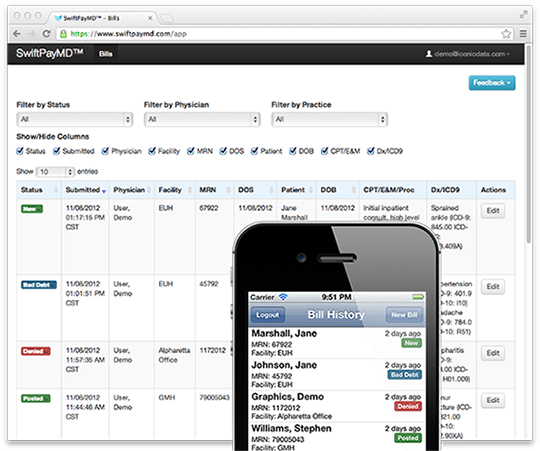Uncheck the Status column checkbox

(20, 151)
